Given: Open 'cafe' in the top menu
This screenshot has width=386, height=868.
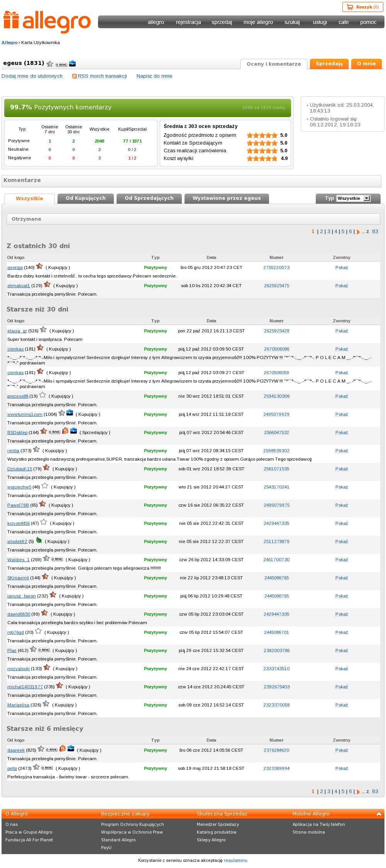Looking at the screenshot, I should tap(344, 22).
